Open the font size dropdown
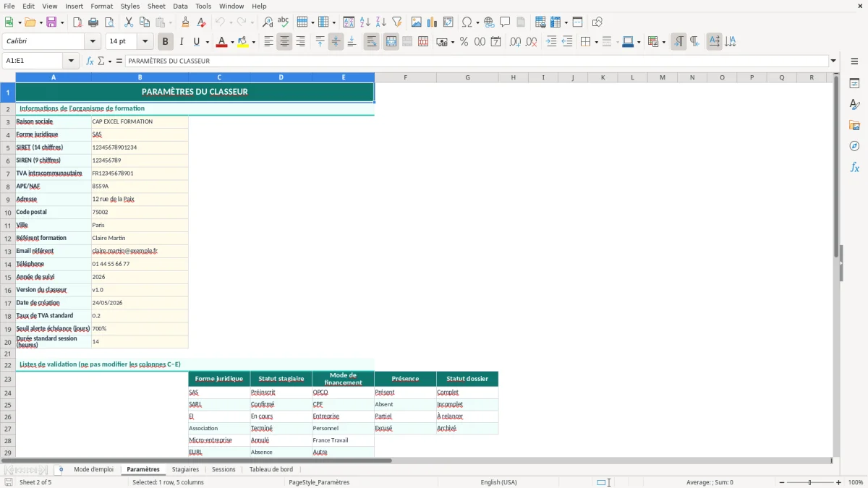868x488 pixels. click(x=145, y=41)
